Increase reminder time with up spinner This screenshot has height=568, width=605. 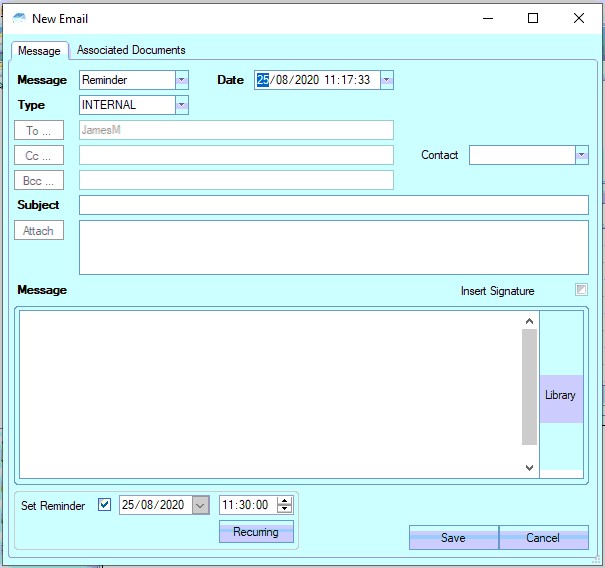(284, 501)
